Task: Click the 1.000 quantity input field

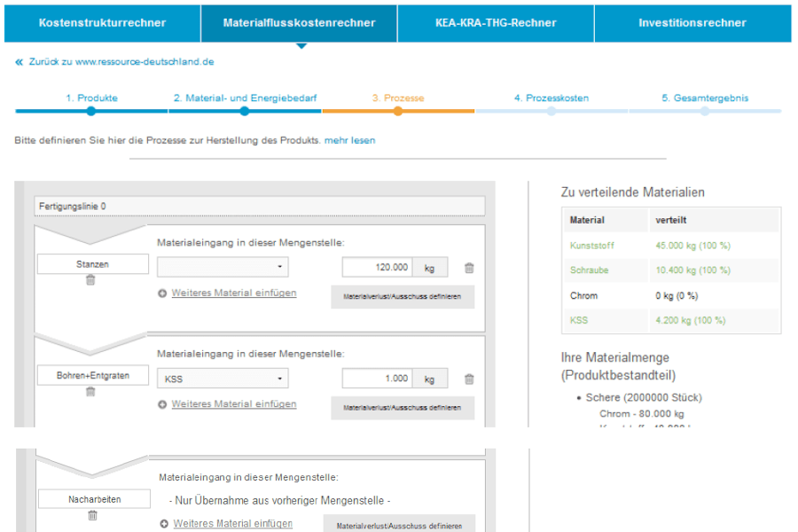Action: pyautogui.click(x=378, y=379)
